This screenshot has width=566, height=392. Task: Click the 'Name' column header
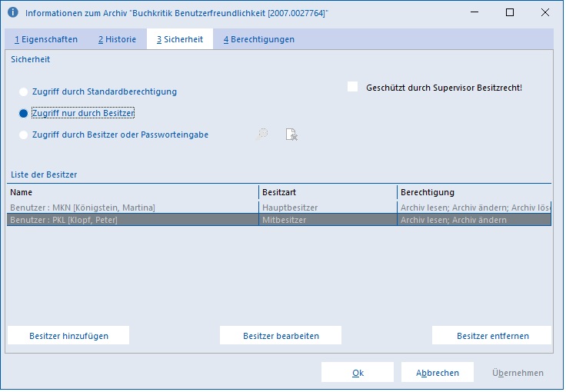coord(132,192)
